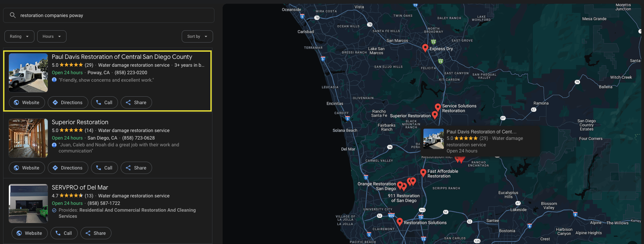Call Paul Davis Restoration
The width and height of the screenshot is (644, 244).
point(104,102)
